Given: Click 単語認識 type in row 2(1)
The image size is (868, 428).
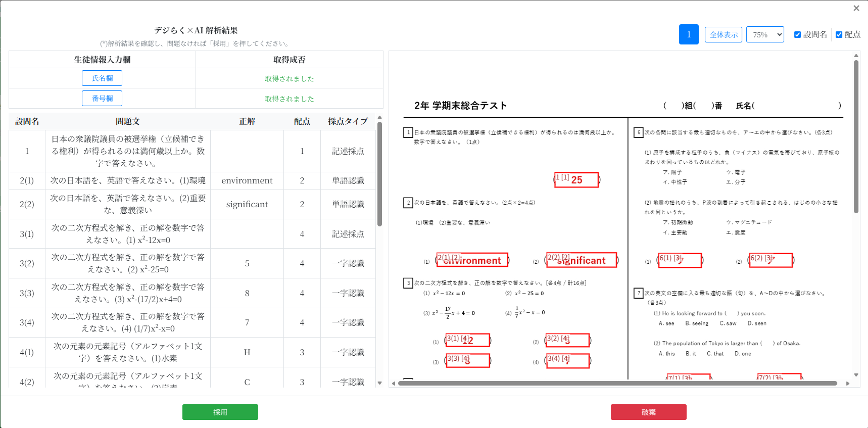Looking at the screenshot, I should pyautogui.click(x=348, y=180).
